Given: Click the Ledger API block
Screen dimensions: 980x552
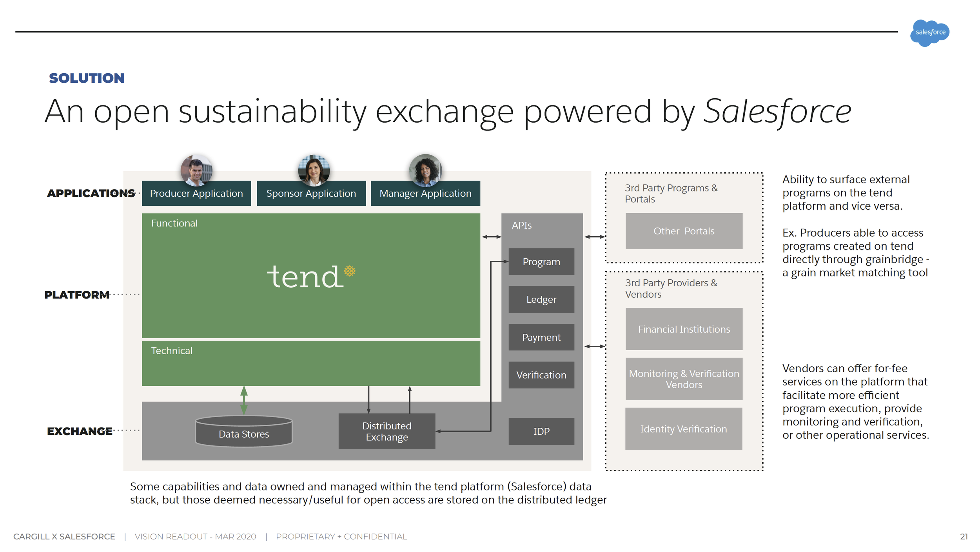Looking at the screenshot, I should (x=541, y=299).
